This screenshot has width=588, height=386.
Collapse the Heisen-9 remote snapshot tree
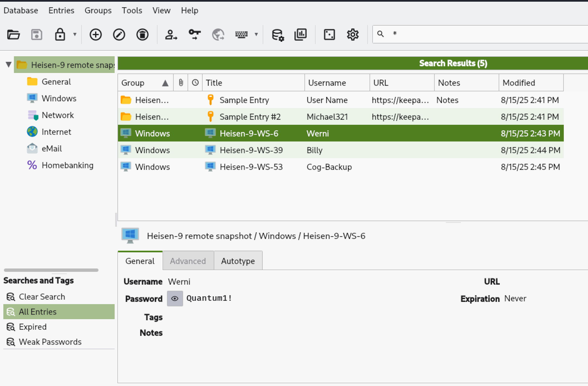(9, 65)
